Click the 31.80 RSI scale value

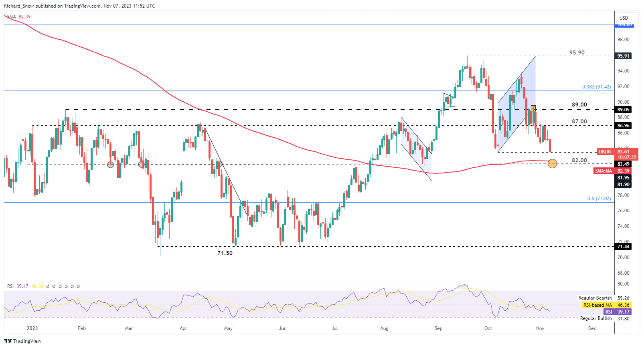(x=624, y=319)
